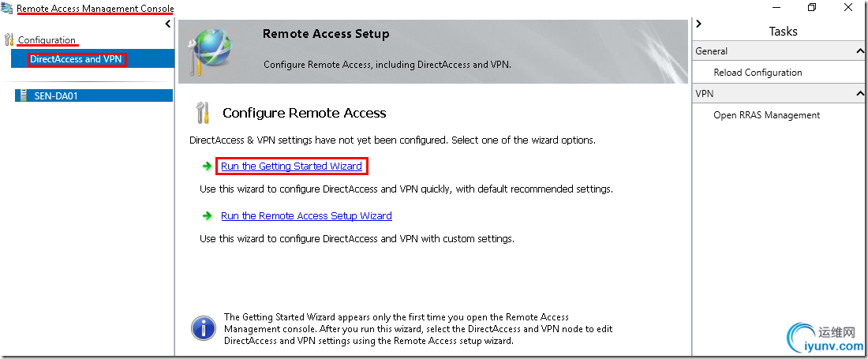Viewport: 868px width, 359px height.
Task: Select the SEN-DA01 server entry
Action: click(x=55, y=95)
